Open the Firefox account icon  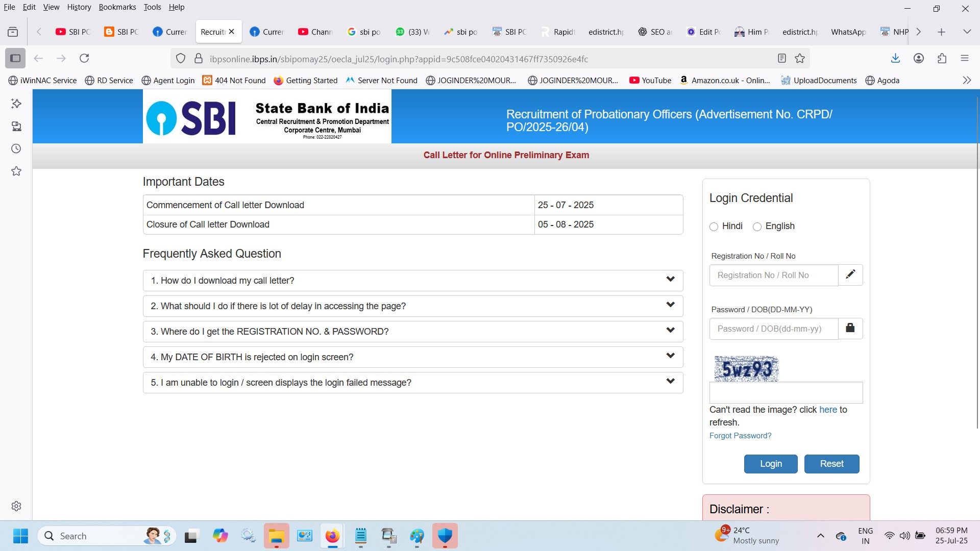[919, 58]
